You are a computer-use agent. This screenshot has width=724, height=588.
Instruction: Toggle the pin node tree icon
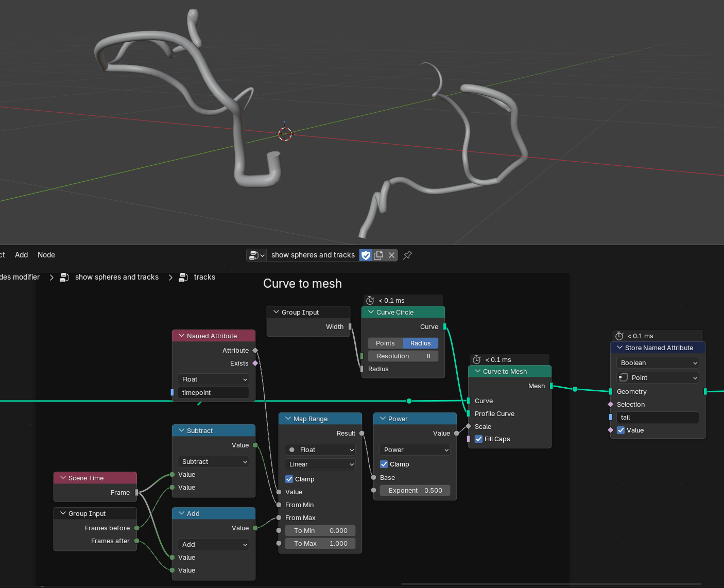(x=407, y=255)
